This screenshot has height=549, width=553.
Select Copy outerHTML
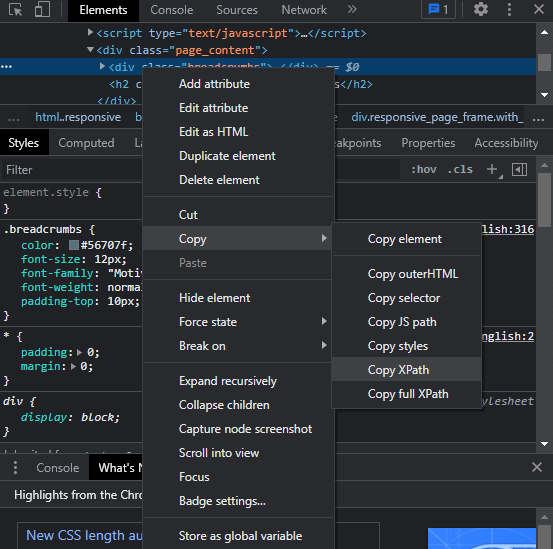click(x=406, y=274)
